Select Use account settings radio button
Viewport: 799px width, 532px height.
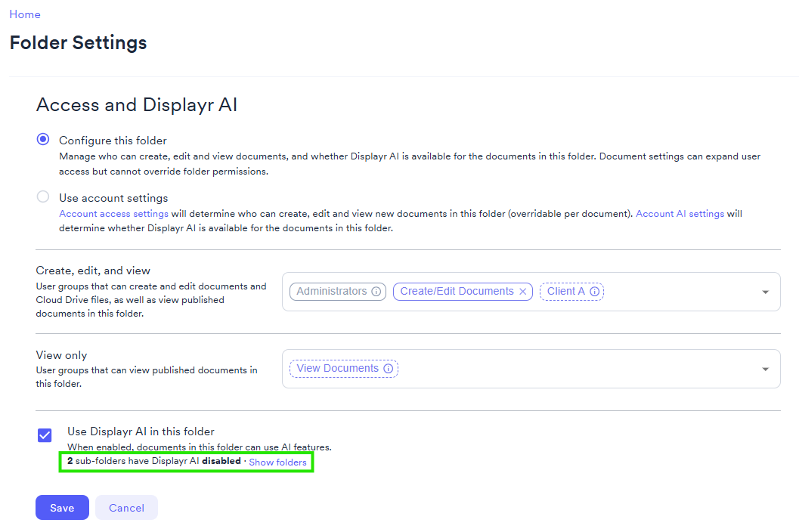[x=43, y=196]
